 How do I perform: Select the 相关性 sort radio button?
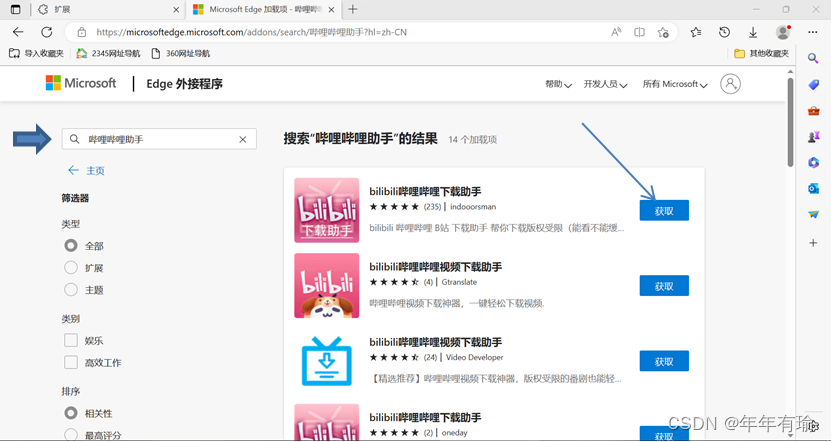tap(71, 413)
